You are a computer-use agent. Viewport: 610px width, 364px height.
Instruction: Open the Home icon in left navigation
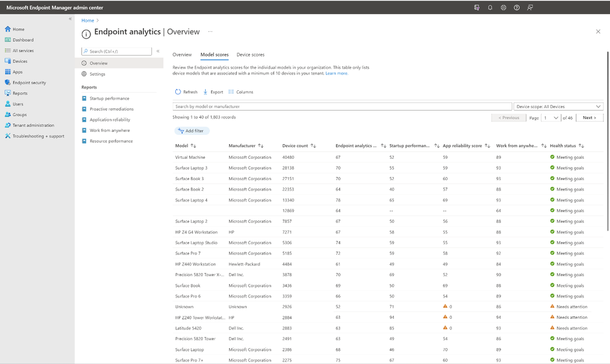pyautogui.click(x=8, y=29)
